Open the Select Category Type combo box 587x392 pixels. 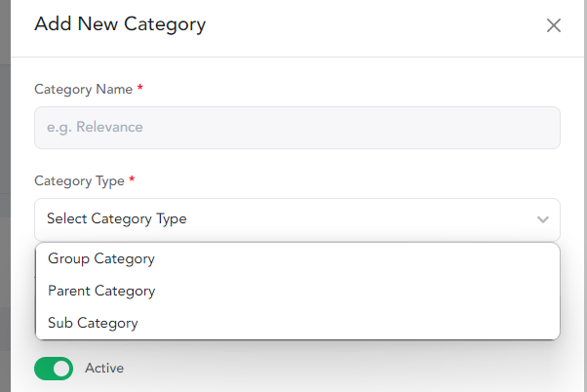coord(297,219)
